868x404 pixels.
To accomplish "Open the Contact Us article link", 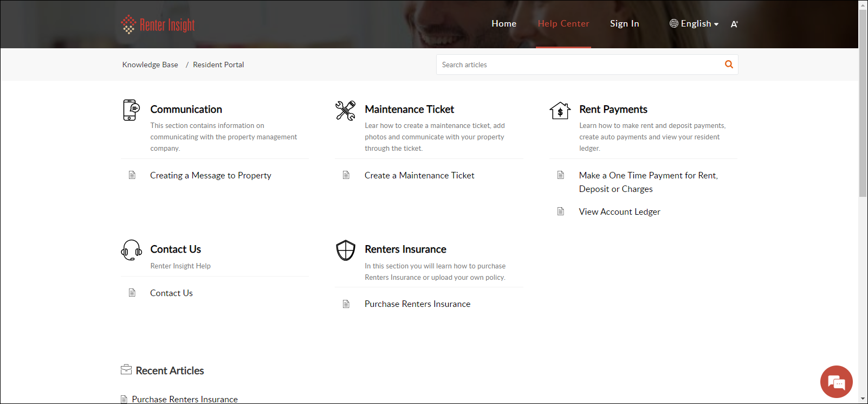I will pyautogui.click(x=171, y=293).
